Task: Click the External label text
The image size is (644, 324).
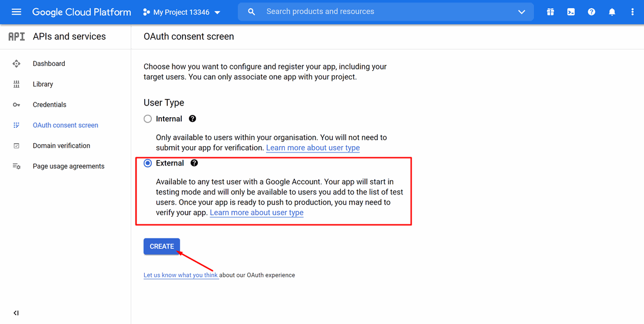Action: [170, 163]
